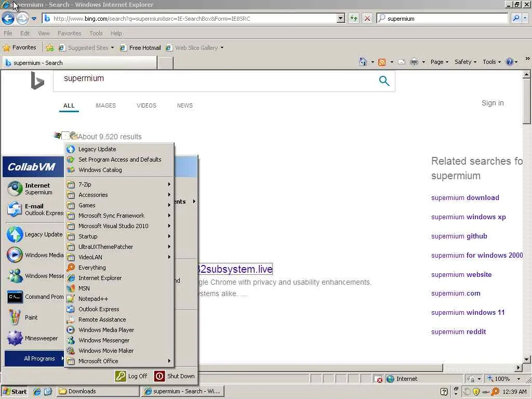
Task: Launch Windows Movie Maker
Action: pyautogui.click(x=119, y=351)
